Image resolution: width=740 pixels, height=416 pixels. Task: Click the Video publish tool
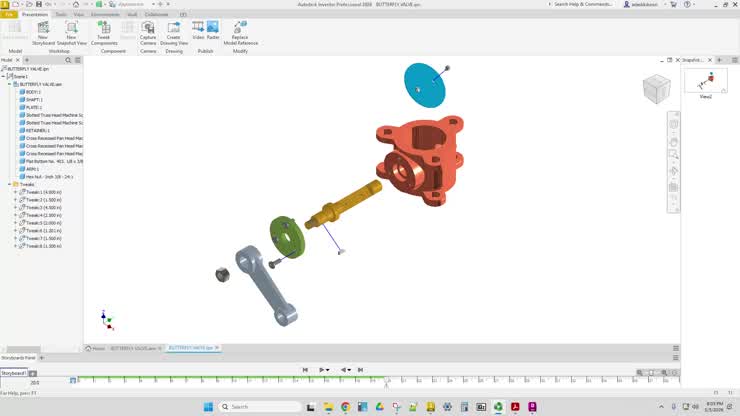198,30
